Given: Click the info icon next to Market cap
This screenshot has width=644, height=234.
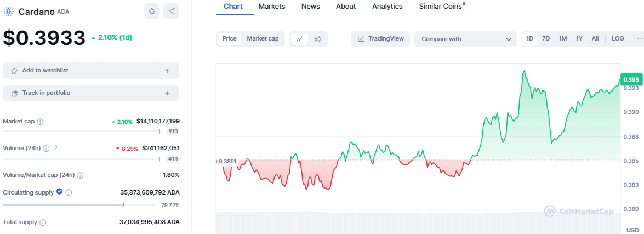Looking at the screenshot, I should tap(40, 122).
